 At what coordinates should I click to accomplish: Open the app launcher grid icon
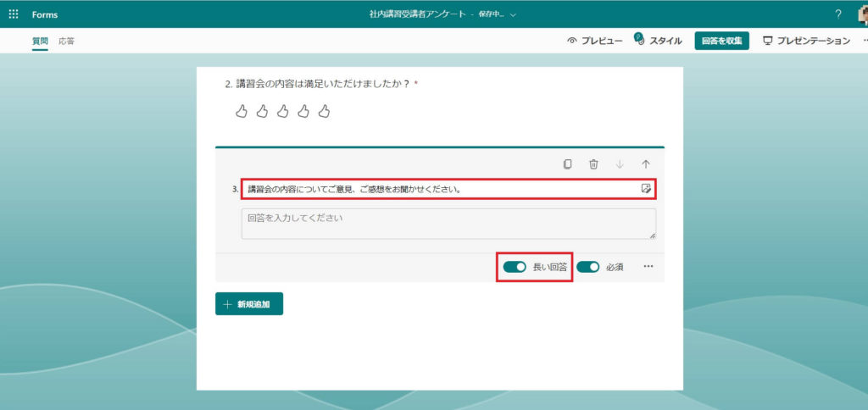[13, 14]
